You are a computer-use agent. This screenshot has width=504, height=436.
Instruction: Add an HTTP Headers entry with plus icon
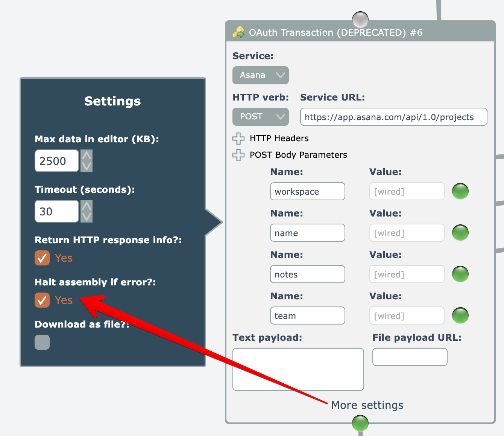point(238,139)
